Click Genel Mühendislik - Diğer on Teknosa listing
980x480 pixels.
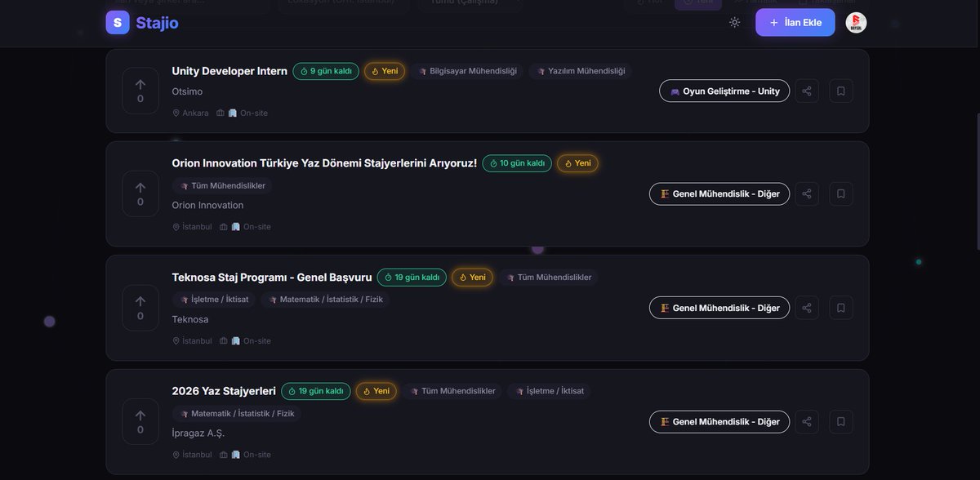coord(719,308)
